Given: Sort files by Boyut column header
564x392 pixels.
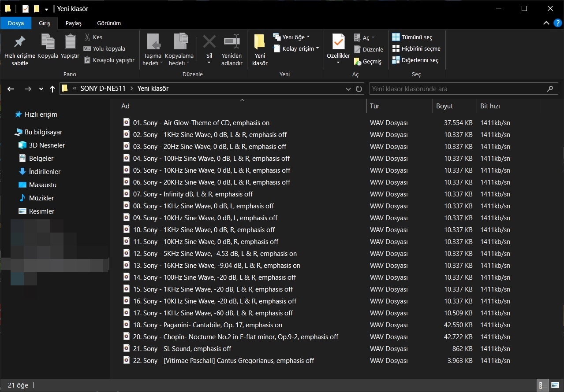Looking at the screenshot, I should coord(454,106).
